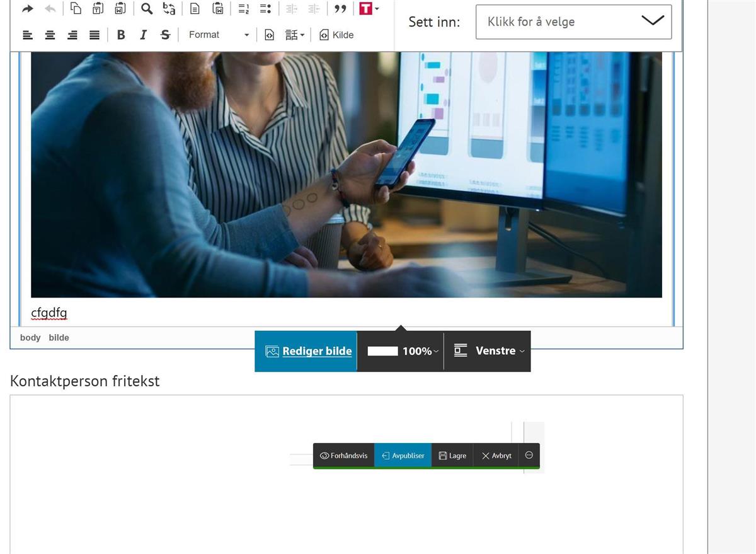The image size is (756, 554).
Task: Open Find with the magnifier icon
Action: tap(147, 9)
